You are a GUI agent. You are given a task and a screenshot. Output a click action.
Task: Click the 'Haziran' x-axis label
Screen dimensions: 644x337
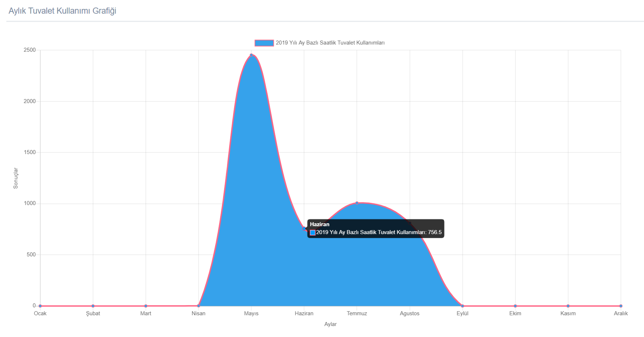click(304, 313)
